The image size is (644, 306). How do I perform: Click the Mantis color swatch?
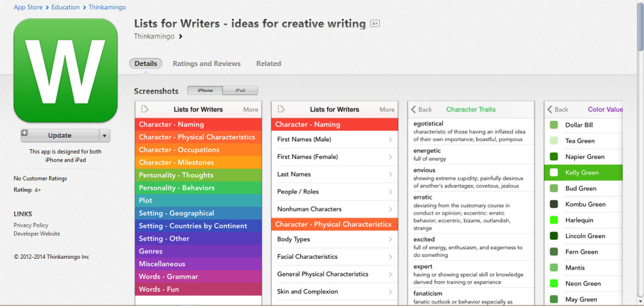point(554,268)
